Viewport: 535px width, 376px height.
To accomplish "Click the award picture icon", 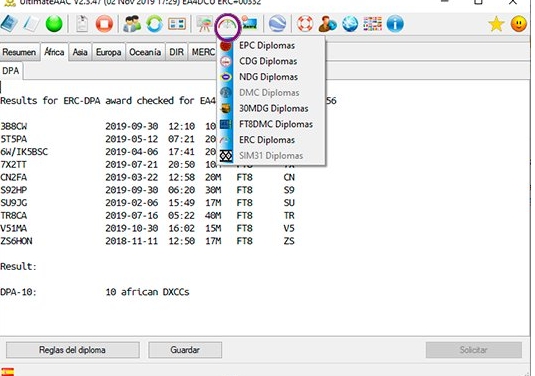I will point(249,24).
